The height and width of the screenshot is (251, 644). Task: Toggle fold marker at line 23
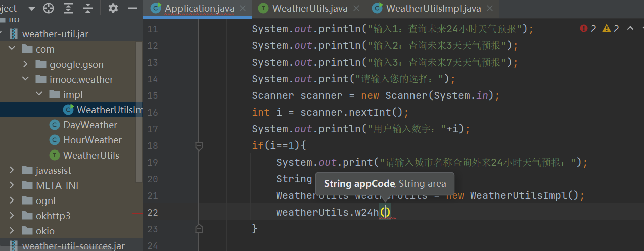tap(199, 229)
